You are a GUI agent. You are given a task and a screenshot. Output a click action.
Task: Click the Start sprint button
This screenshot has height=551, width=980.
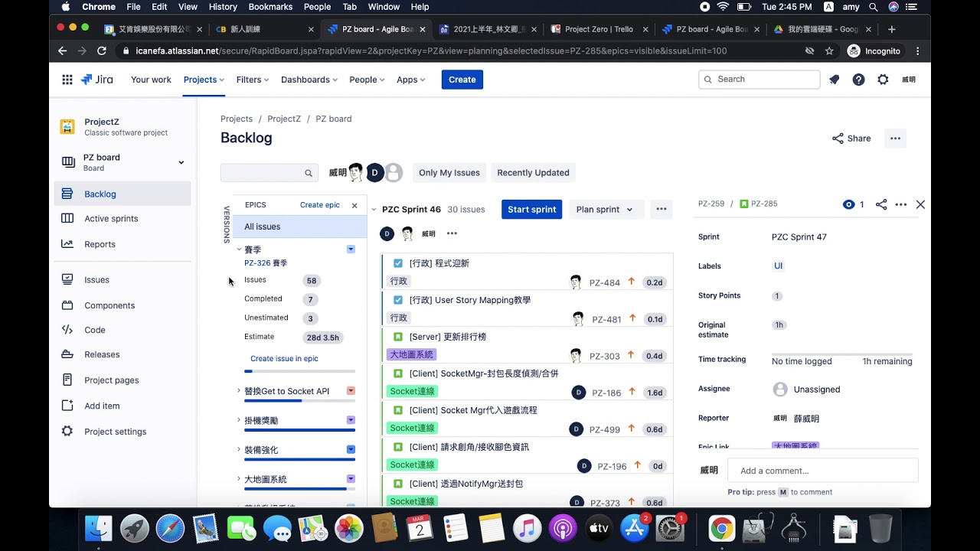click(532, 209)
